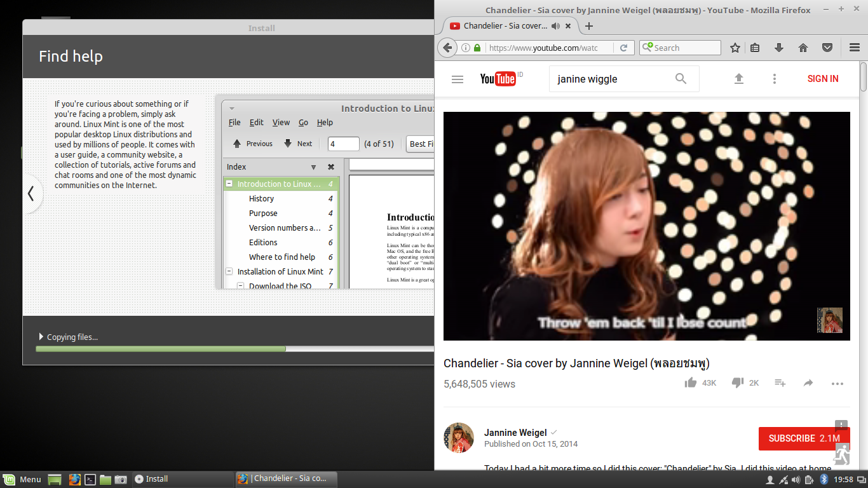Click Jannine Weigel channel avatar
The width and height of the screenshot is (868, 488).
tap(459, 438)
